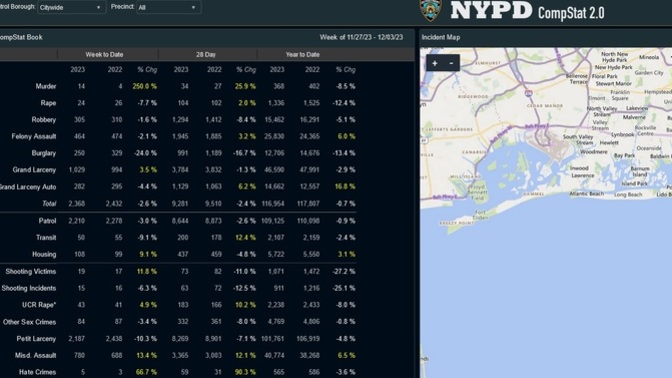Select the 28 Day column group header
This screenshot has width=672, height=378.
click(x=206, y=54)
